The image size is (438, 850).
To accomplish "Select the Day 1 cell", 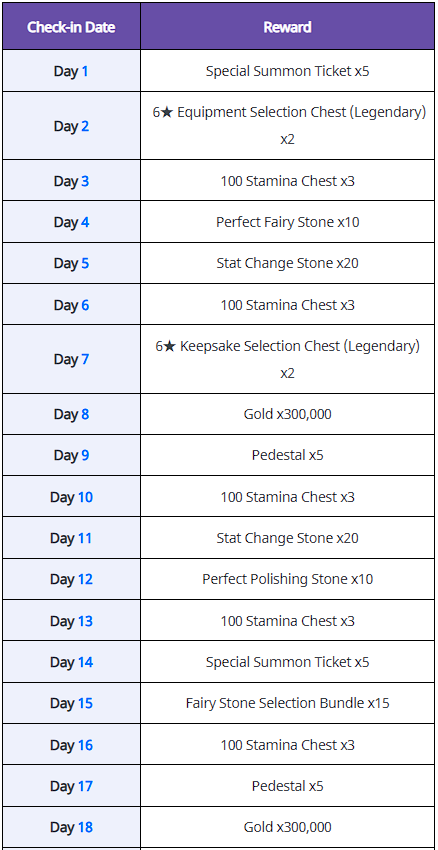I will coord(71,71).
